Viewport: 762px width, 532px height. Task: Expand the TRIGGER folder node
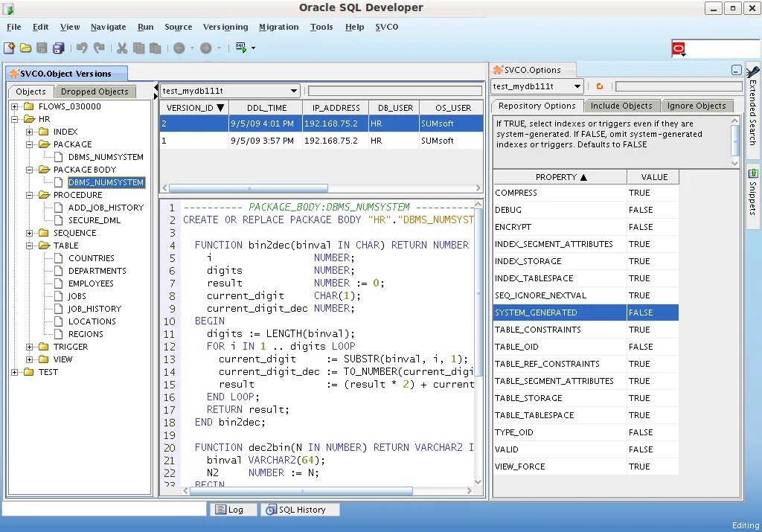[30, 347]
